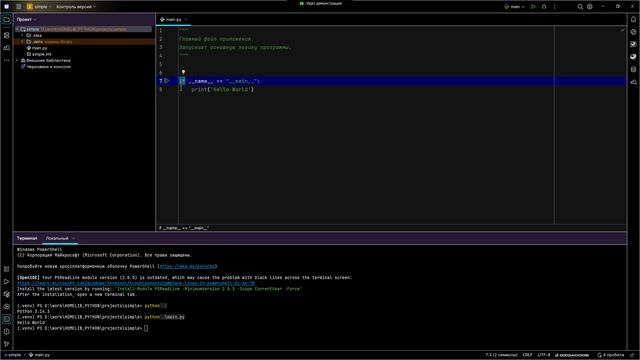
Task: Click the editor breadcrumb if __name__
Action: (184, 228)
